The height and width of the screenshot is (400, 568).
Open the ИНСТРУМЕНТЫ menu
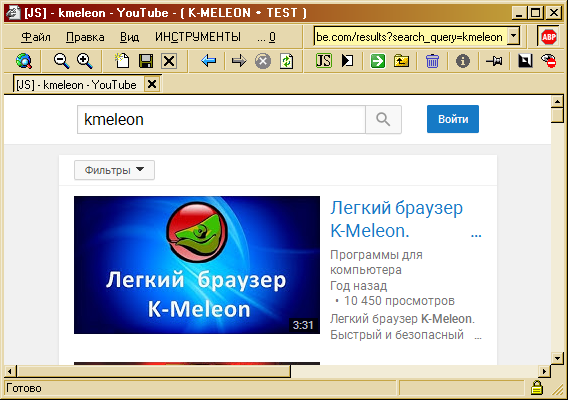pos(198,37)
